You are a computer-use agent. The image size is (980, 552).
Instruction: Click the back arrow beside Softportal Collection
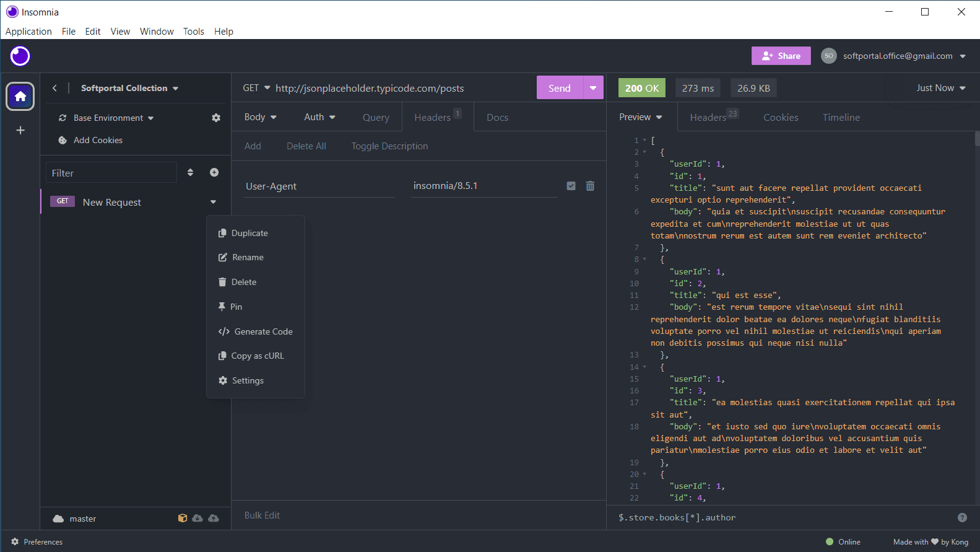tap(54, 88)
